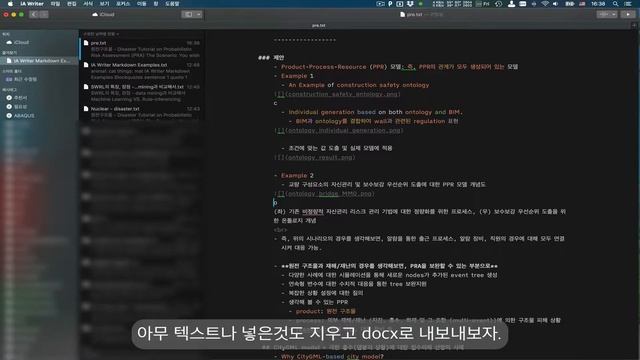640x360 pixels.
Task: Click the construction_safety_ontology.png image link
Action: [x=338, y=94]
